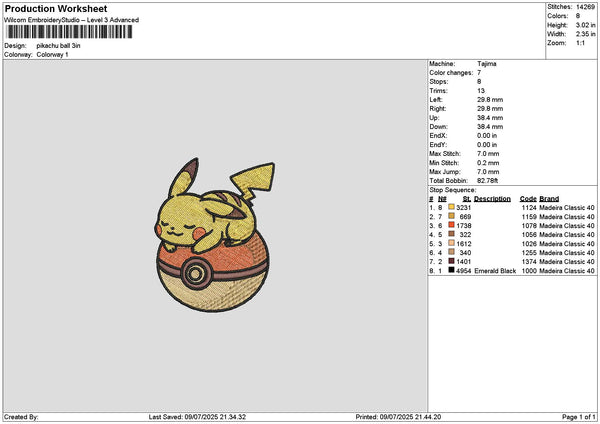Click the EndX value 0.00 in
This screenshot has width=600, height=424.
(x=487, y=135)
